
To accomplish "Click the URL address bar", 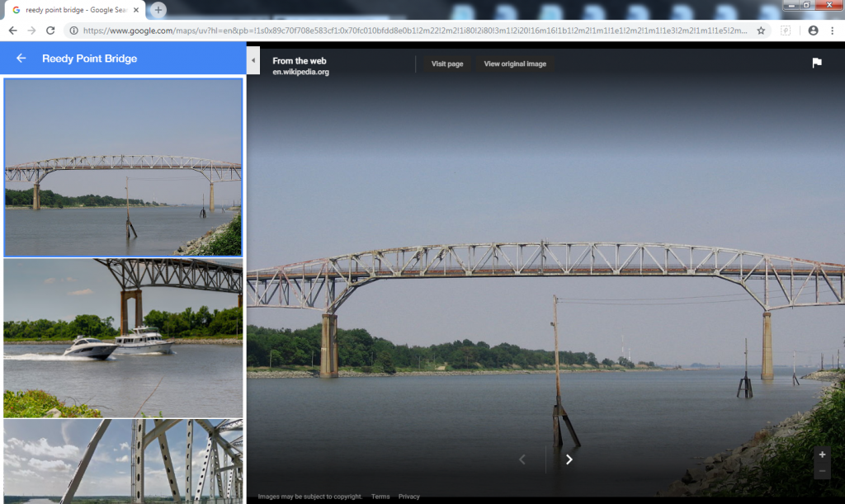I will [x=413, y=31].
